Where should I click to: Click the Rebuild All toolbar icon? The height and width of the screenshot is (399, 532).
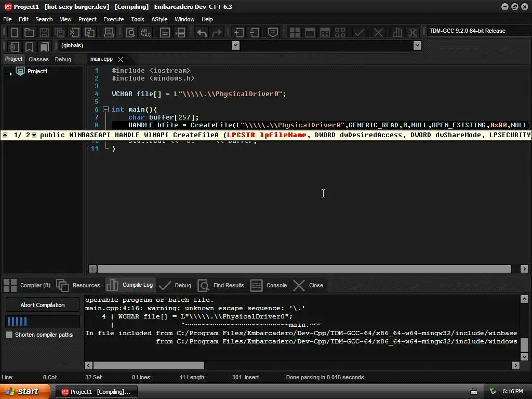click(x=340, y=33)
